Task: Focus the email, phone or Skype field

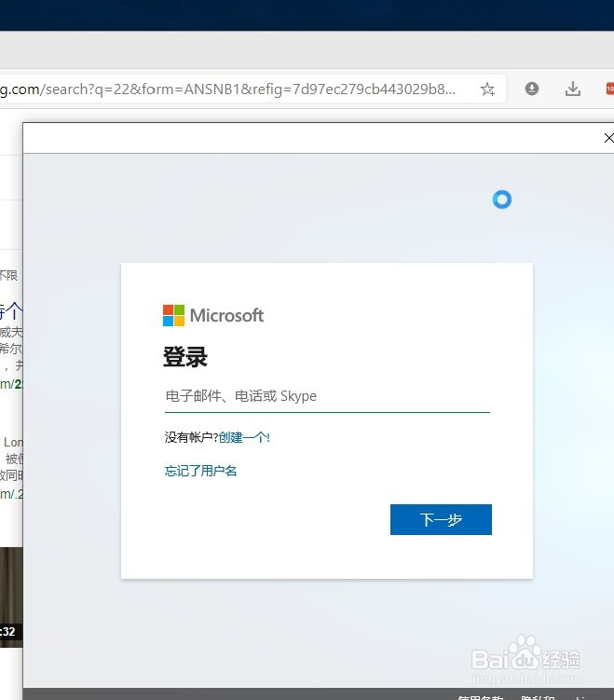Action: pyautogui.click(x=327, y=397)
